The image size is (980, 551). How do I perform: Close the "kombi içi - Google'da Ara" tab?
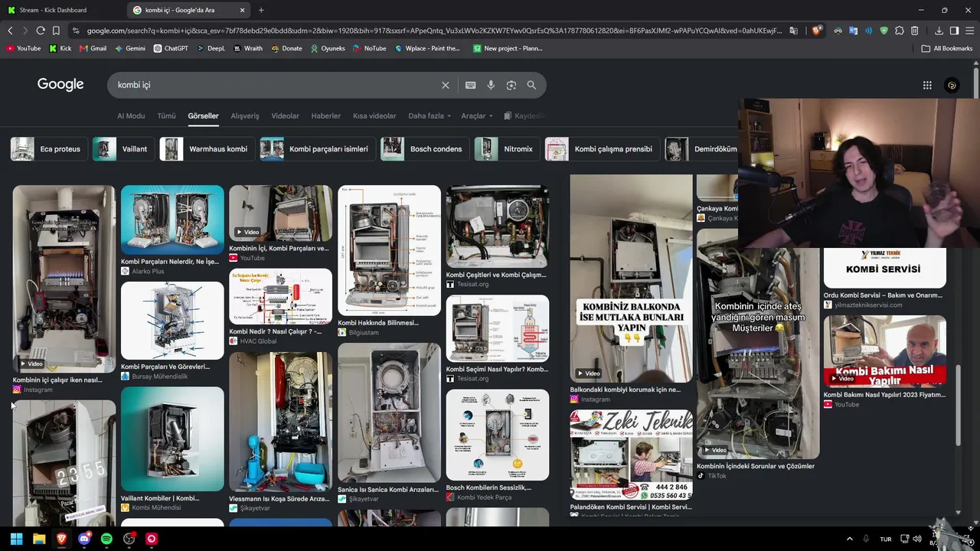[243, 10]
